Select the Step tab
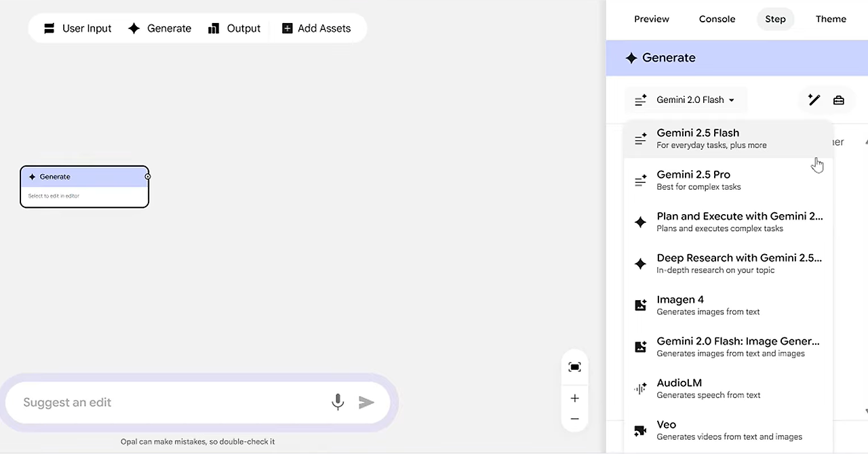The height and width of the screenshot is (454, 868). click(x=775, y=19)
